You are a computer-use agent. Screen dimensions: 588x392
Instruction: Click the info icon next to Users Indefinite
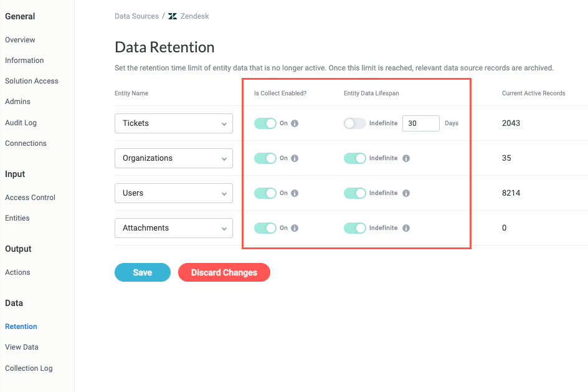click(x=406, y=193)
